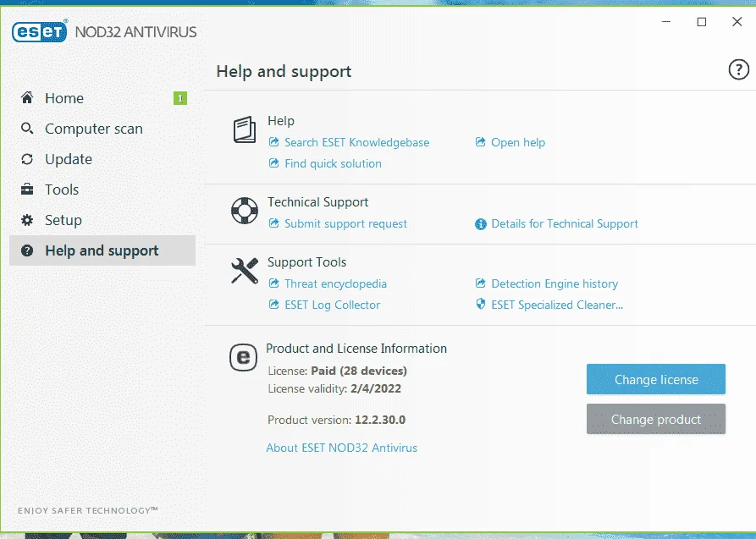Click the Technical Support lifebuoy icon
The height and width of the screenshot is (539, 756).
[245, 211]
